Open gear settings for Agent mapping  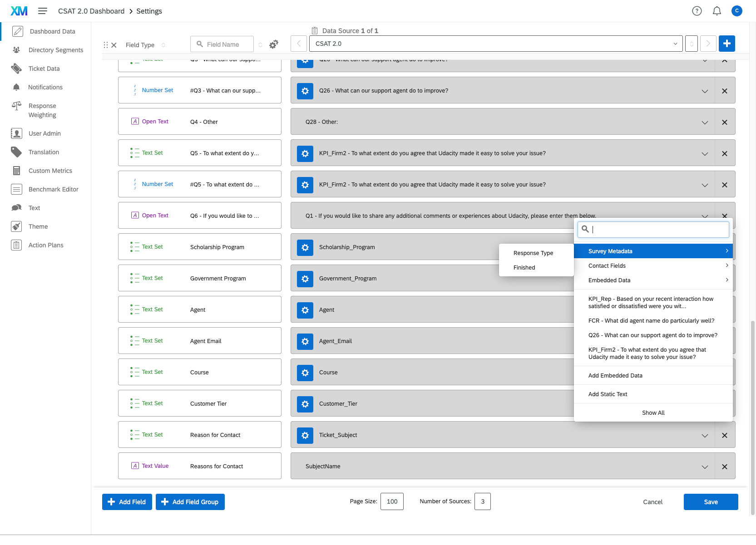click(305, 310)
